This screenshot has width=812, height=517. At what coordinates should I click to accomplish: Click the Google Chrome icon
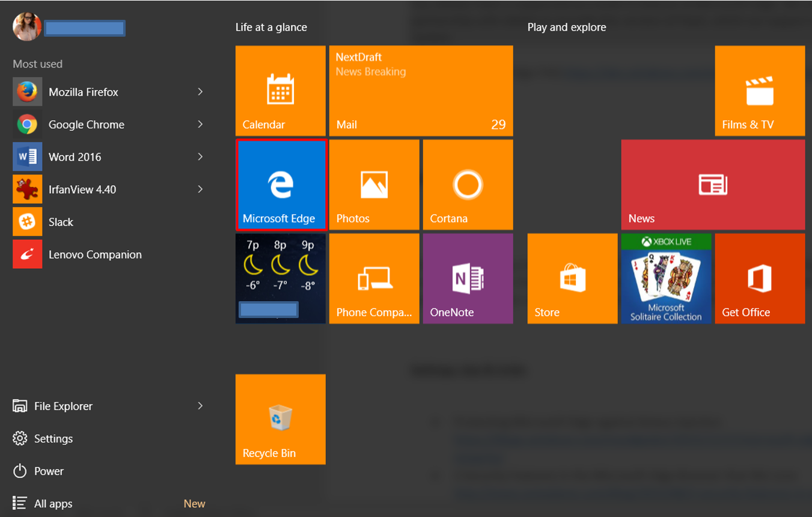point(28,124)
